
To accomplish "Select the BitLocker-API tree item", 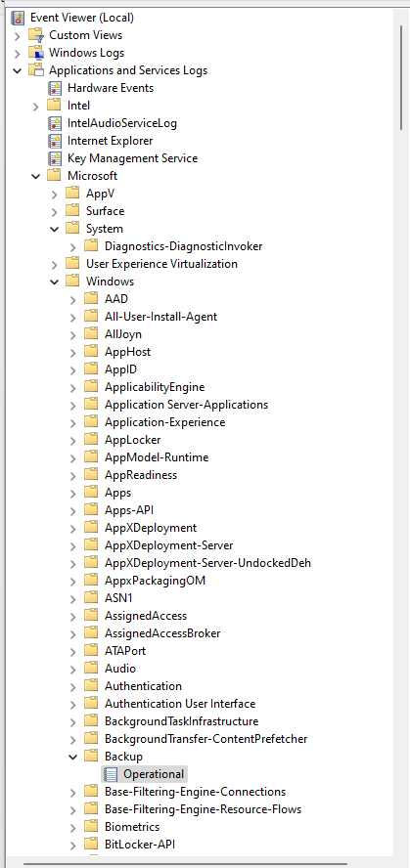I will (x=140, y=845).
